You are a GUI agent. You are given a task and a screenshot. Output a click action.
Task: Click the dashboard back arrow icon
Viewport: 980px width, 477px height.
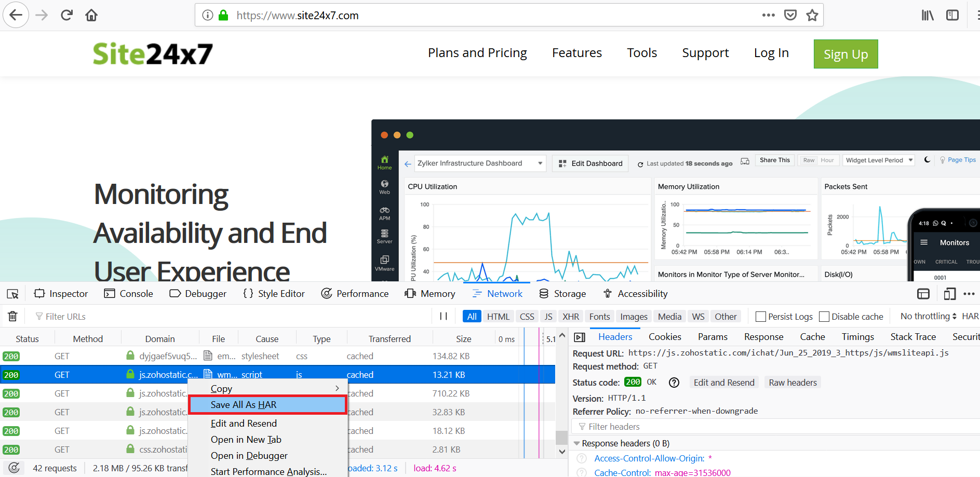point(408,164)
